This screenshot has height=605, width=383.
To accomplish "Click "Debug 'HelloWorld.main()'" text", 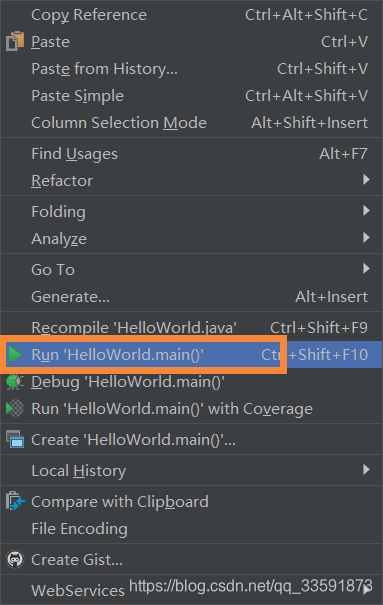I will (128, 382).
